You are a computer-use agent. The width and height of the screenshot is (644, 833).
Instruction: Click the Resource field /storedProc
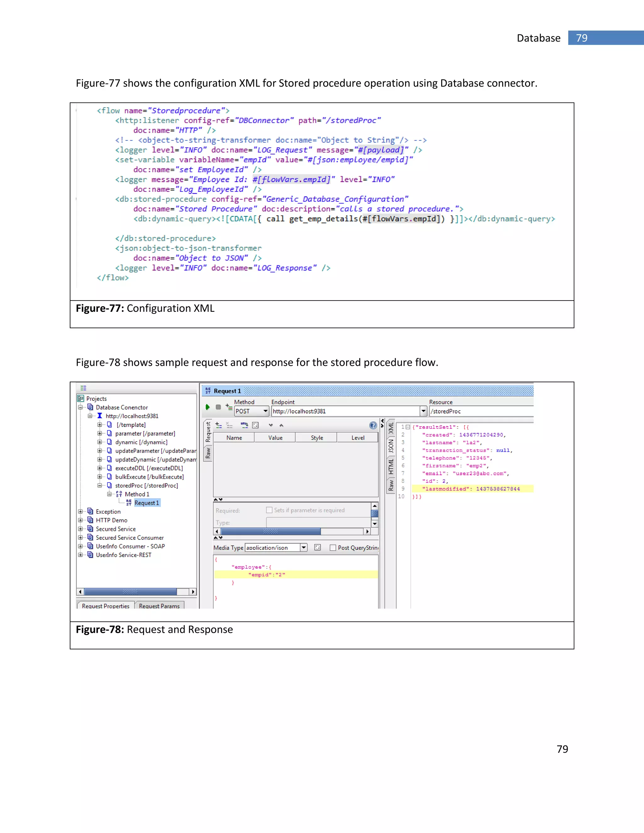[x=481, y=411]
